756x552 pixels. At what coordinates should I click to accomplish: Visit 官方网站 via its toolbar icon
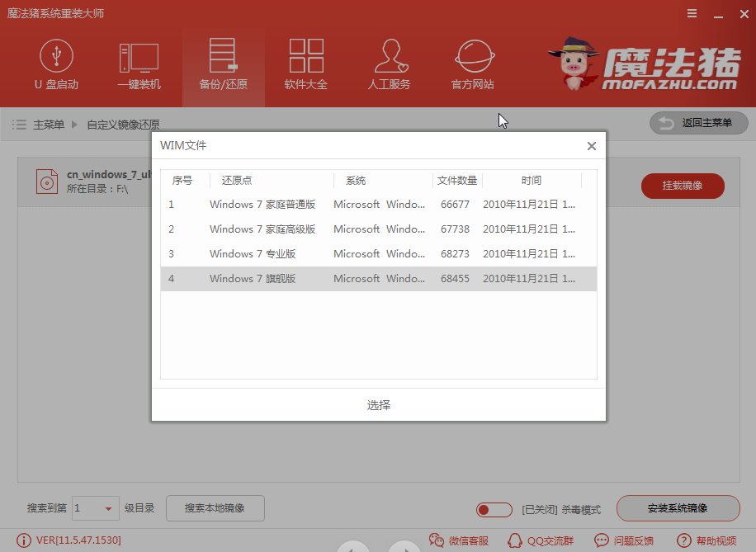[473, 66]
